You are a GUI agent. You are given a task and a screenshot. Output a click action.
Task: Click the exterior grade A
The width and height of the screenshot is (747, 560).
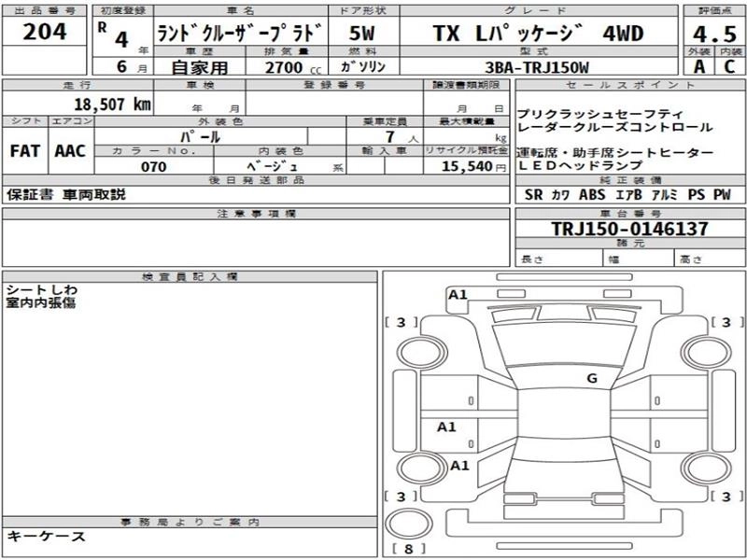click(698, 66)
